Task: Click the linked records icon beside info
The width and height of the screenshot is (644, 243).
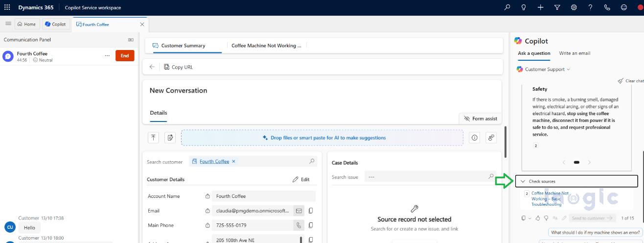Action: tap(491, 138)
